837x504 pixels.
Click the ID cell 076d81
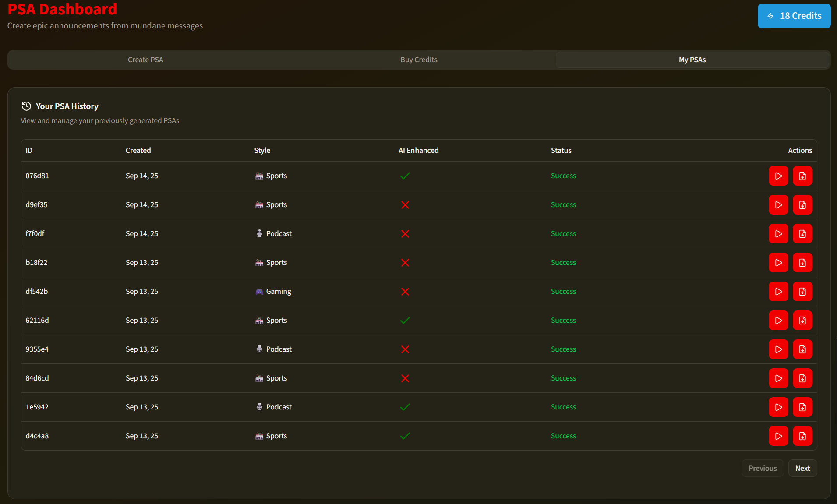[x=37, y=176]
